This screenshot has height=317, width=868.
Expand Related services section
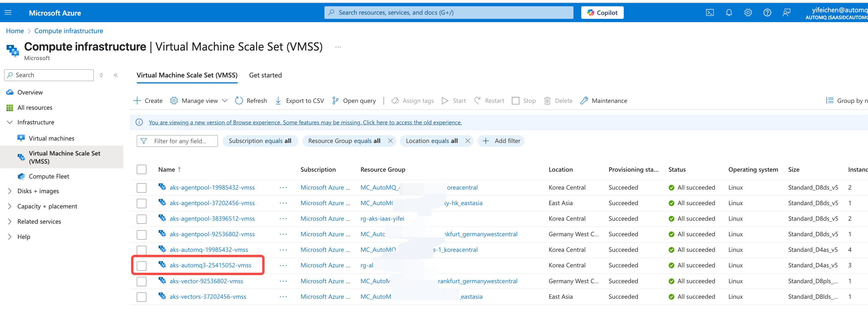click(x=10, y=221)
